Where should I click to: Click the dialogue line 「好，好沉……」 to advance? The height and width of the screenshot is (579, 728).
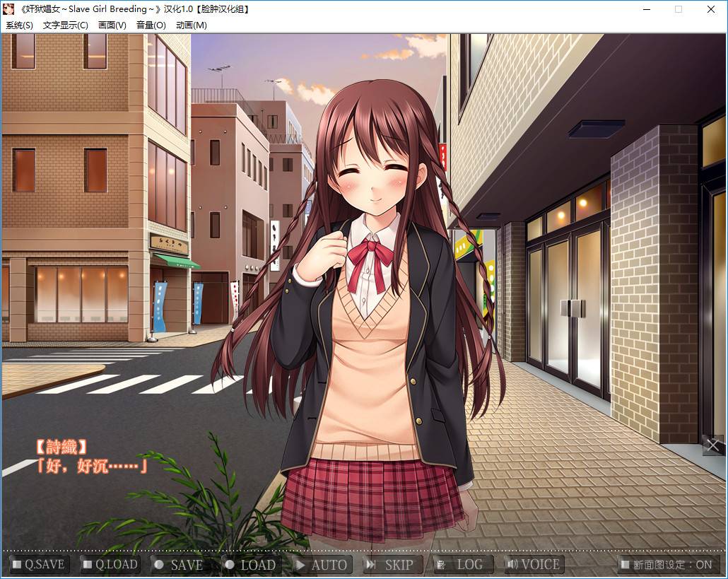pyautogui.click(x=93, y=466)
